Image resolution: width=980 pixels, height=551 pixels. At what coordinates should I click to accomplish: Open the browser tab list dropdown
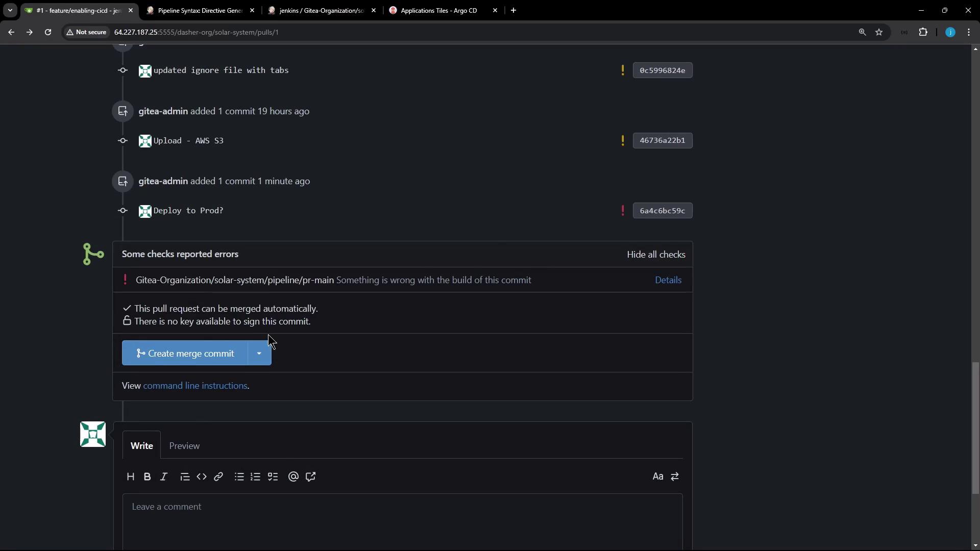click(x=10, y=10)
